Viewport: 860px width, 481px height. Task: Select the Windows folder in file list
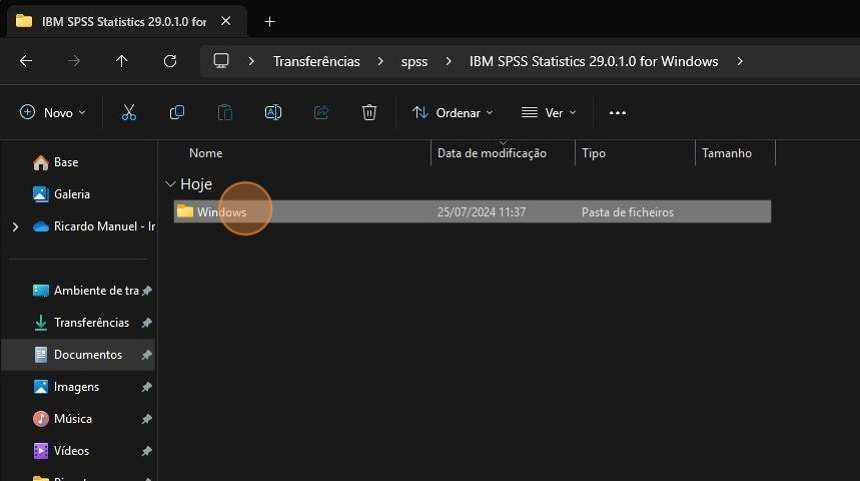[472, 212]
